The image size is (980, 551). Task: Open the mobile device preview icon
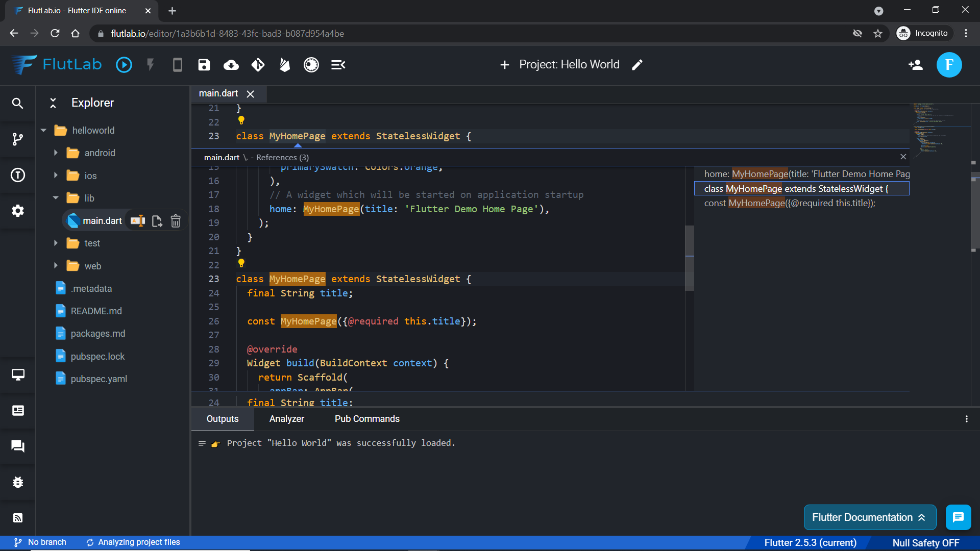click(x=177, y=65)
